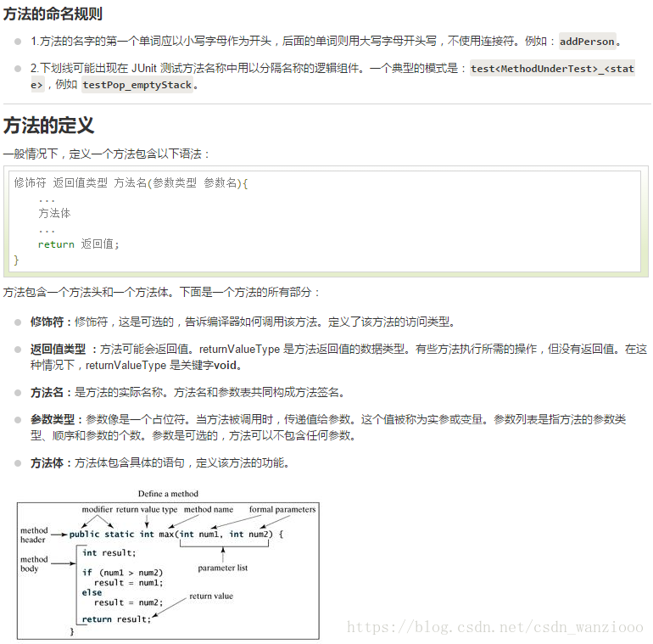Click the text returnValueType 是关键字
This screenshot has width=653, height=644.
click(x=149, y=366)
